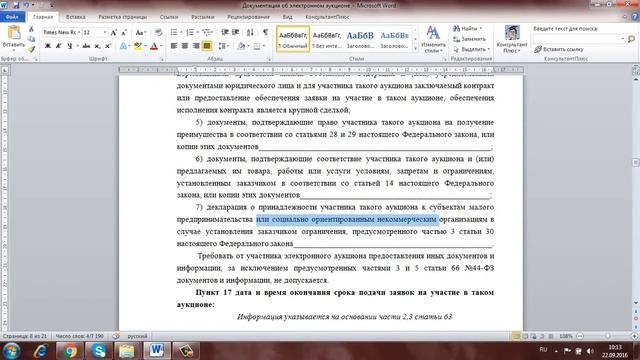
Task: Click the zoom slider in status bar
Action: click(607, 336)
